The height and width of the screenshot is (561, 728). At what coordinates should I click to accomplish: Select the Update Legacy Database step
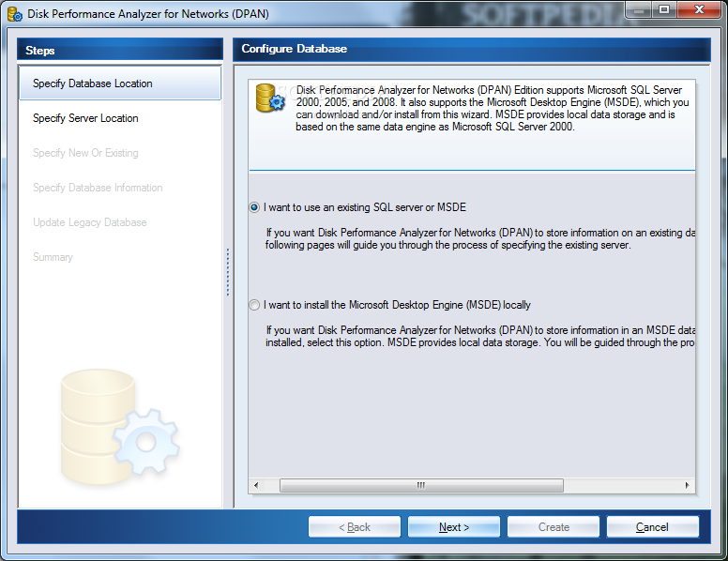[90, 222]
